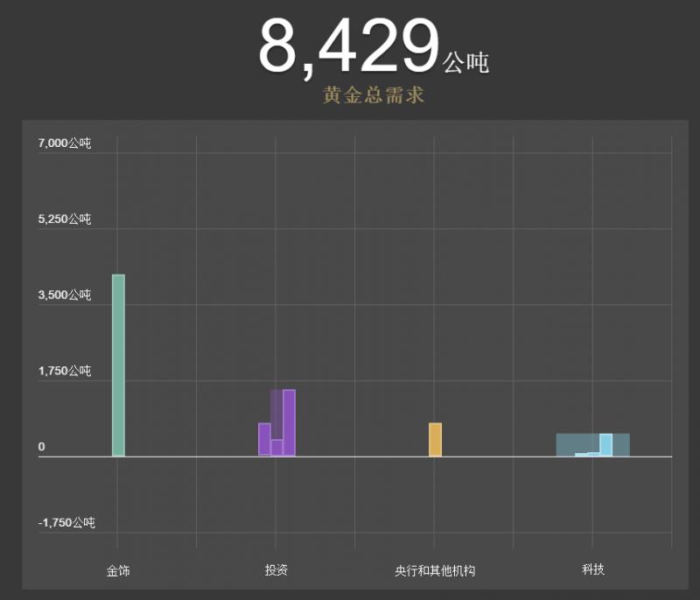700x600 pixels.
Task: Click the 3,500公吨 axis value
Action: 65,295
